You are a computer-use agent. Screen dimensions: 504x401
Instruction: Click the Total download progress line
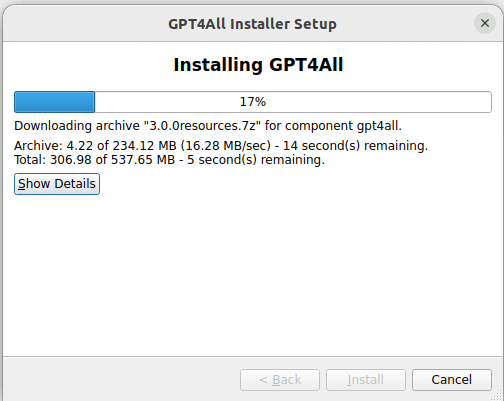pyautogui.click(x=169, y=160)
